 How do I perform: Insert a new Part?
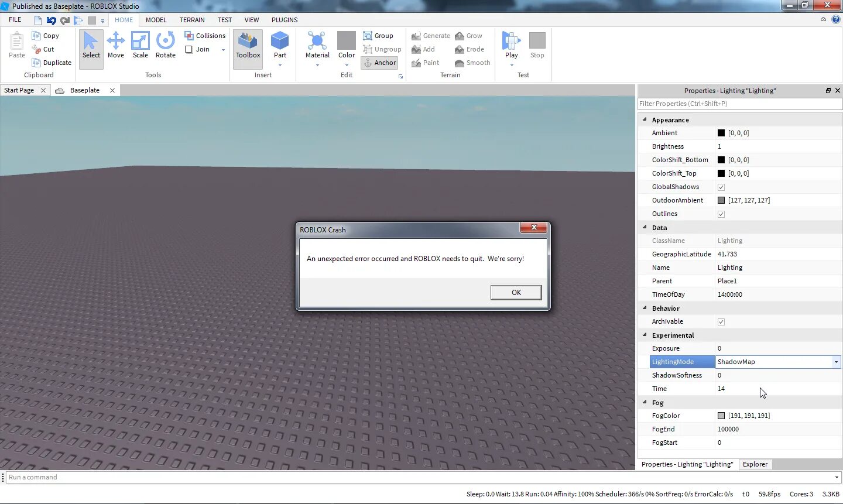(280, 45)
